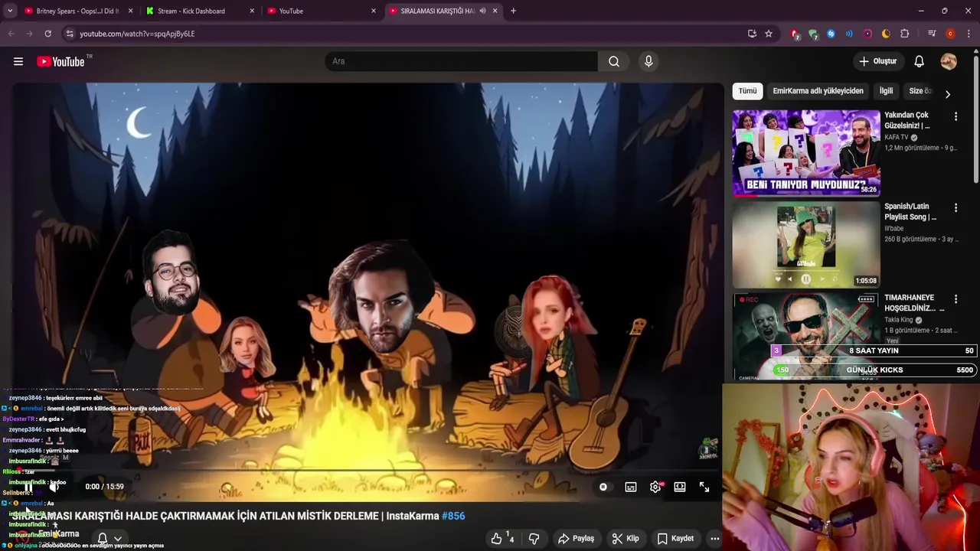Screen dimensions: 980x551
Task: Reload the current page
Action: point(47,34)
